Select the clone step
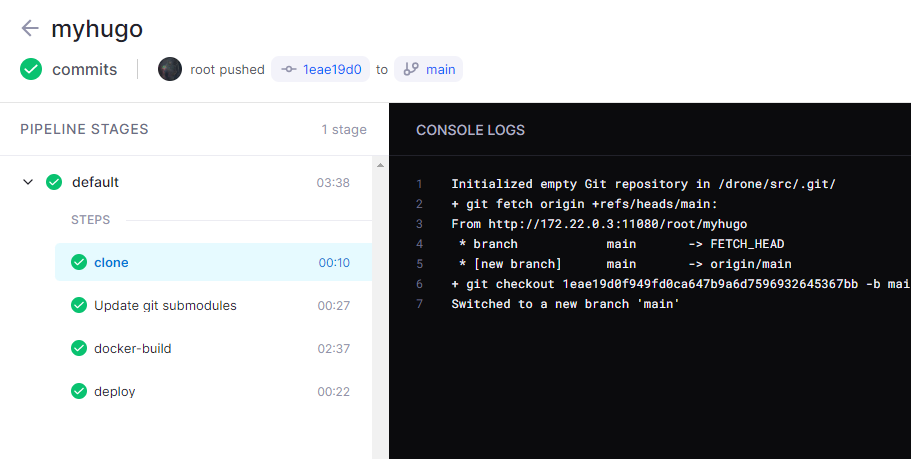The image size is (911, 459). [x=213, y=263]
